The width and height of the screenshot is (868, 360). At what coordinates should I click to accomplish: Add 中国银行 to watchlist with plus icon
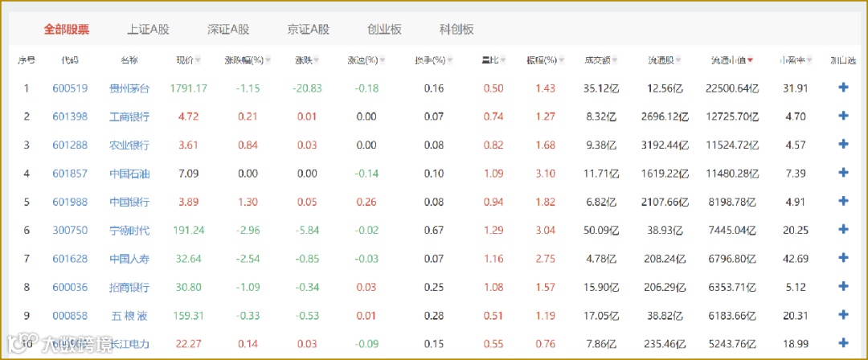pos(844,201)
